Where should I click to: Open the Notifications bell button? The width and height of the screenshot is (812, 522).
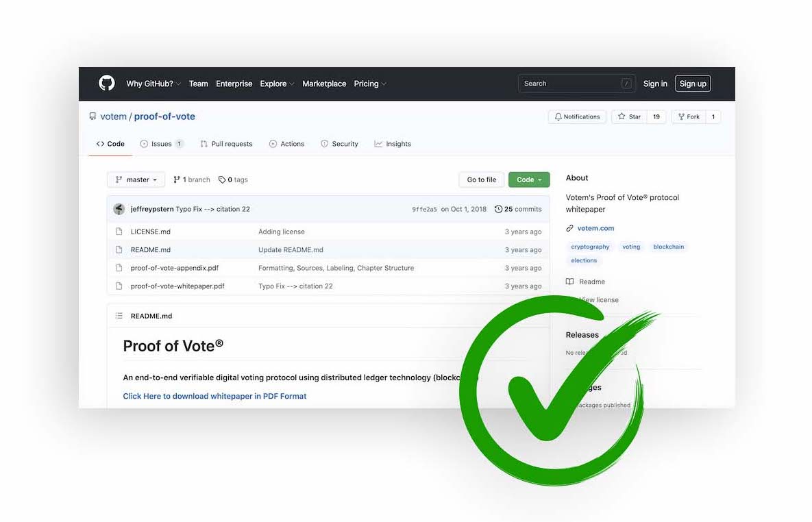tap(578, 116)
